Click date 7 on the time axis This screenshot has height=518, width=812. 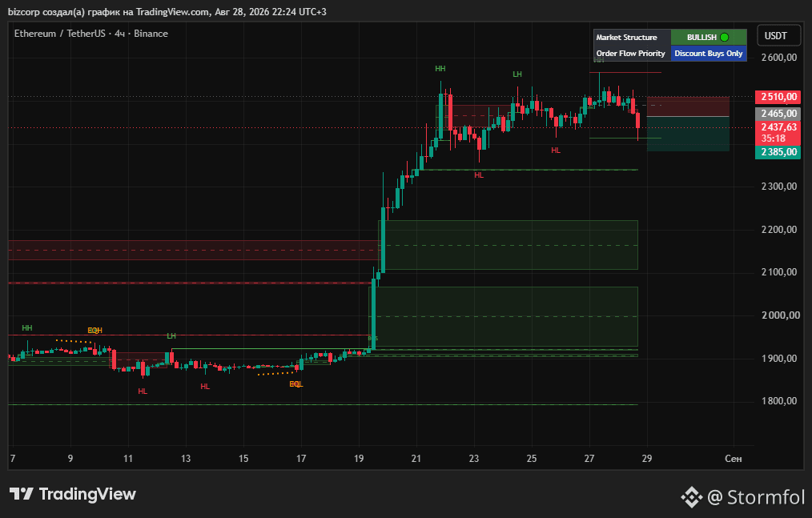coord(13,459)
